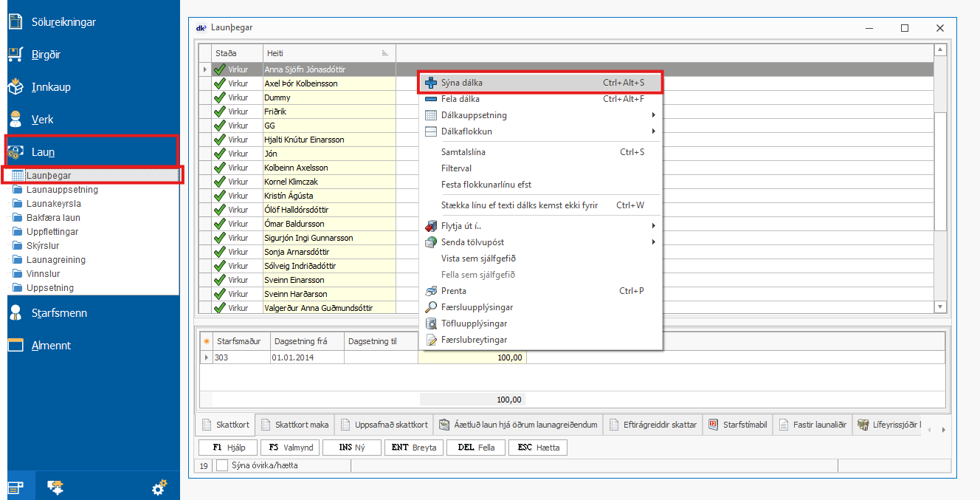Switch to the Skattkort maka tab

296,425
